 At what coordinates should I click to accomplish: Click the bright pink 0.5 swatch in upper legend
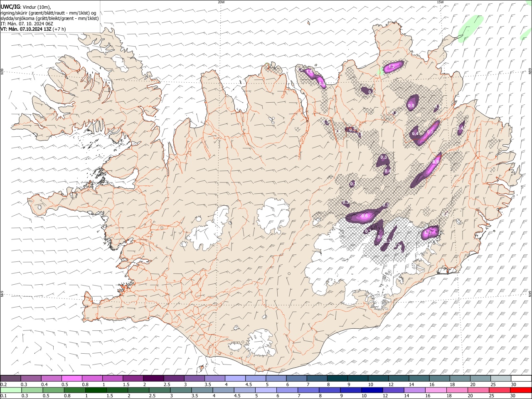coord(72,378)
